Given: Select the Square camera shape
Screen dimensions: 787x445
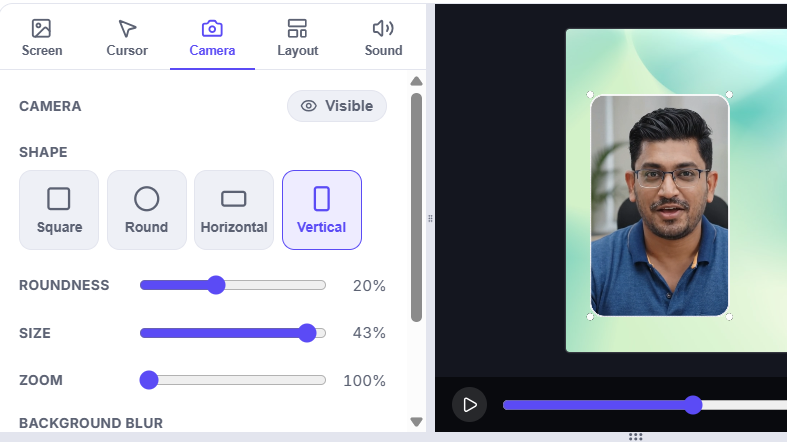Looking at the screenshot, I should pos(59,210).
